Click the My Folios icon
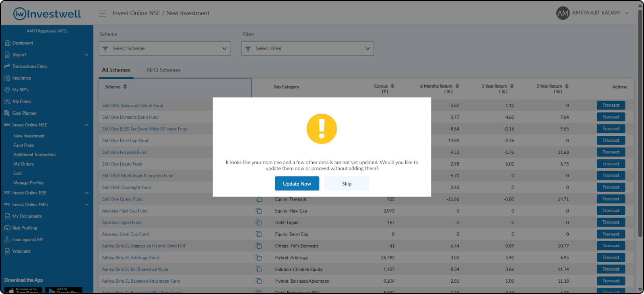The image size is (644, 294). pyautogui.click(x=7, y=101)
